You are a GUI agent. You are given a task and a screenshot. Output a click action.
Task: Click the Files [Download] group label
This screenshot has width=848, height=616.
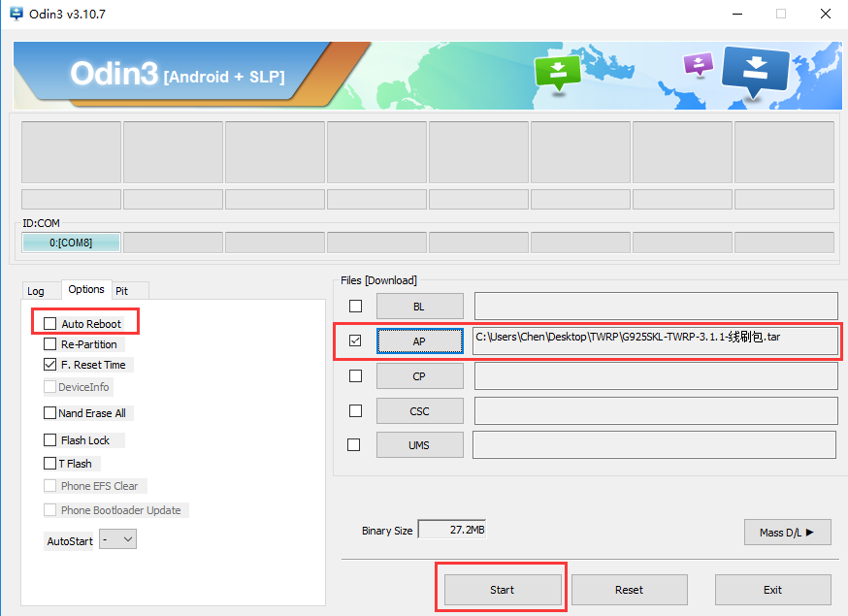(x=378, y=280)
